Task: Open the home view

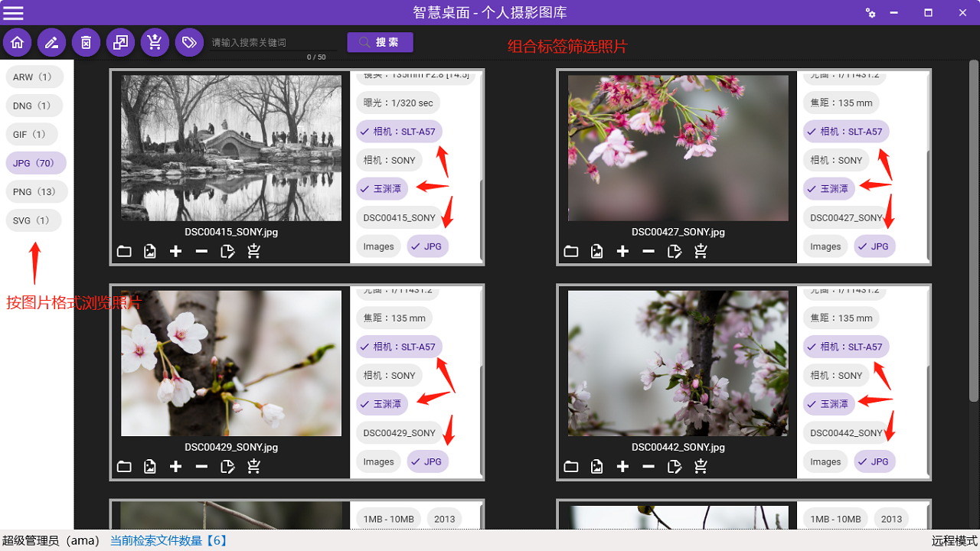Action: [x=17, y=42]
